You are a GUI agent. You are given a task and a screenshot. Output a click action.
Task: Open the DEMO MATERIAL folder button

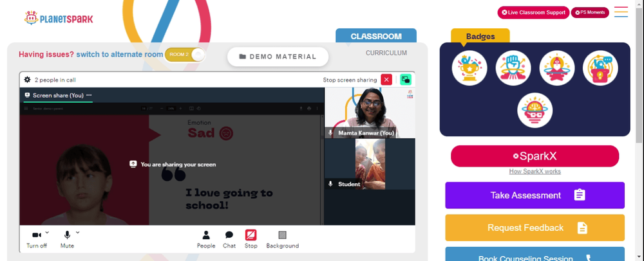tap(278, 57)
